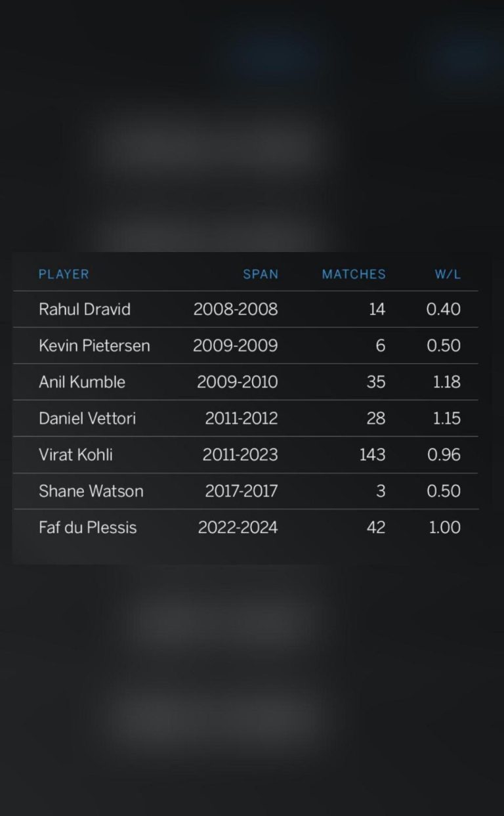504x816 pixels.
Task: Select the 2022-2024 span cell
Action: click(x=238, y=527)
